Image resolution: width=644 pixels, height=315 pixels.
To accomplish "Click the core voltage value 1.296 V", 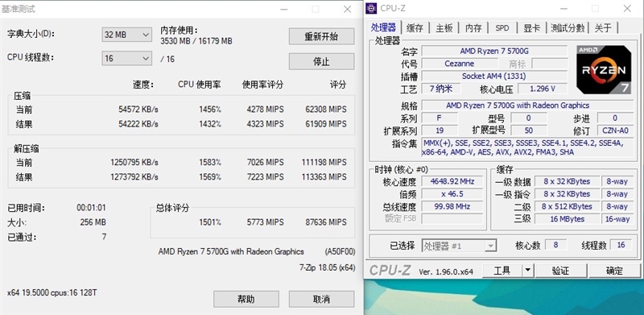I will point(542,89).
